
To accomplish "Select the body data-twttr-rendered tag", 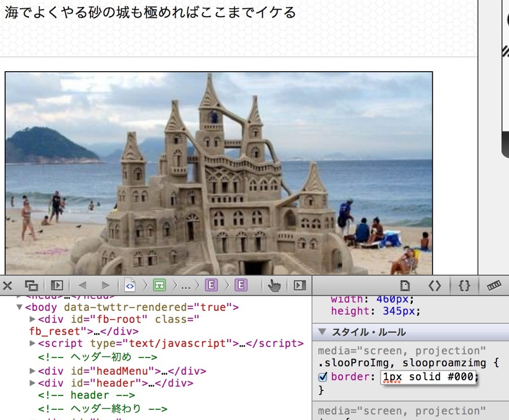I will 132,307.
